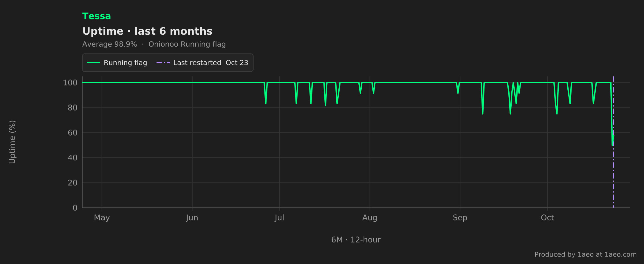Click the "Produced by 1aeo at 1aeo.com" footer
This screenshot has height=264, width=644.
pos(585,254)
